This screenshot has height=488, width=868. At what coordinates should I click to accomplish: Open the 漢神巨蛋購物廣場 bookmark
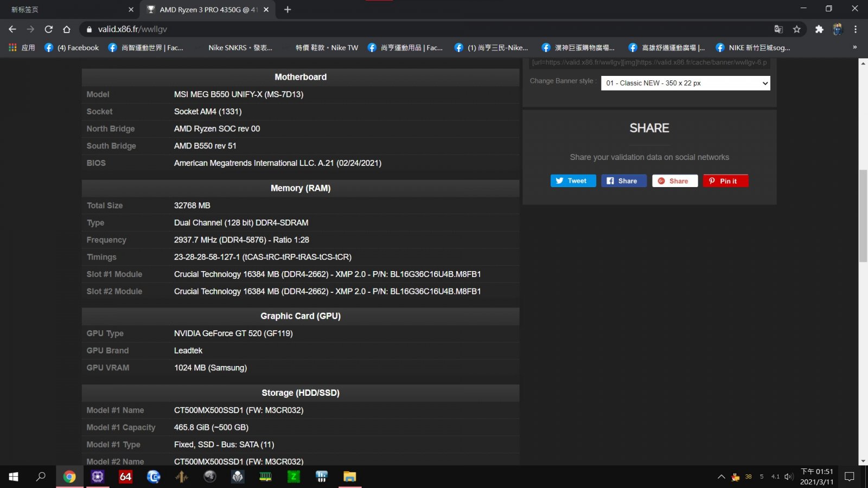point(578,48)
